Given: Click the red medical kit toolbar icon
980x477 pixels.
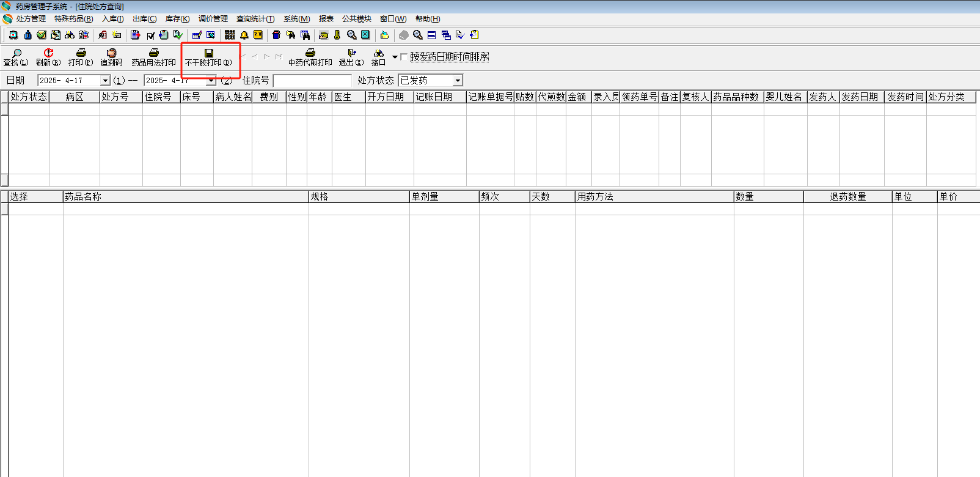Looking at the screenshot, I should click(x=13, y=35).
